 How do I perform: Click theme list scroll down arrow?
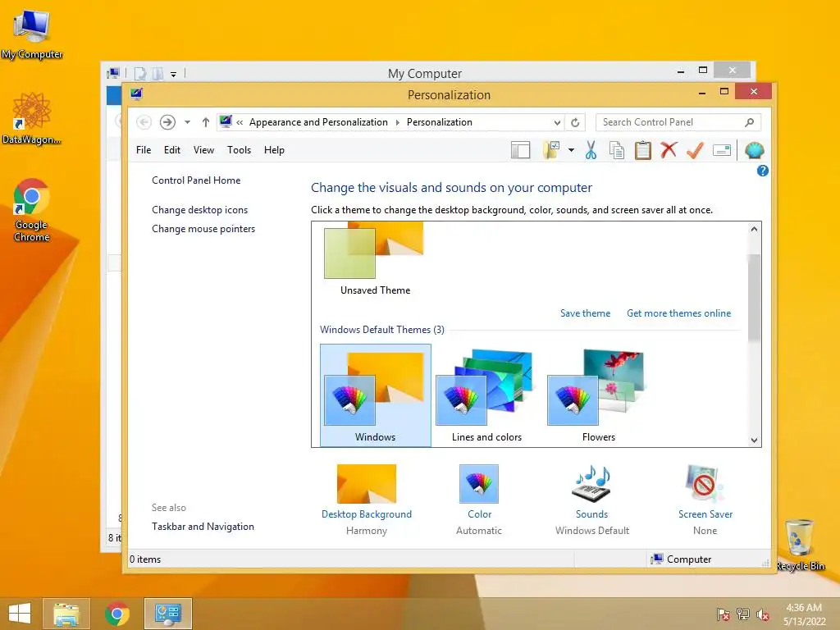[754, 441]
